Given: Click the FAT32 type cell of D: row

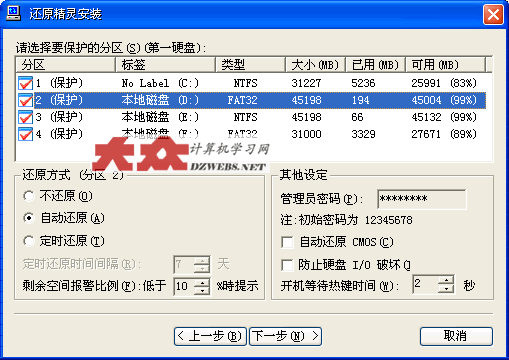Looking at the screenshot, I should [x=242, y=100].
